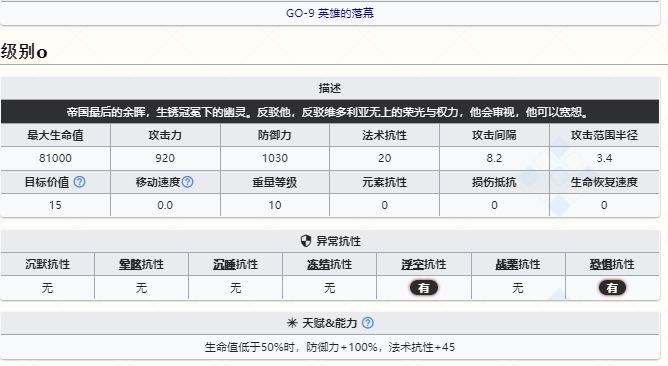Select the 无 value under 晕眩抗性
The width and height of the screenshot is (668, 366).
point(141,288)
